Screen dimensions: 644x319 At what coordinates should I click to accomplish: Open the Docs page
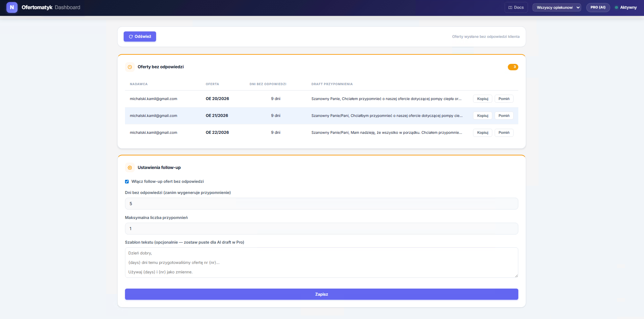tap(516, 7)
